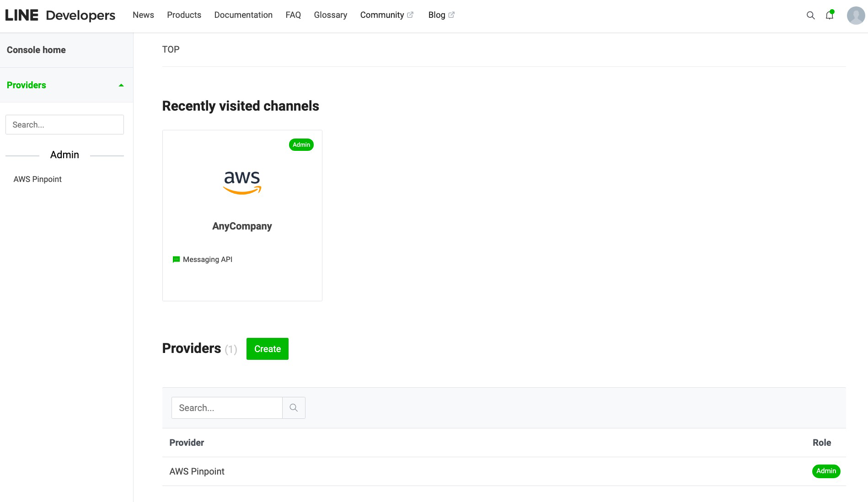Click the Messaging API chat bubble icon
The width and height of the screenshot is (868, 502).
(x=176, y=259)
